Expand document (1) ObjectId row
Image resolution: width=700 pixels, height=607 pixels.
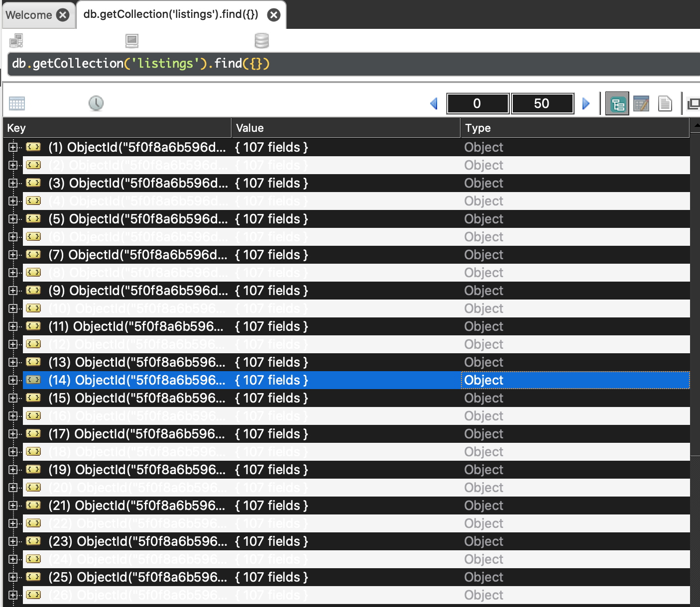13,147
